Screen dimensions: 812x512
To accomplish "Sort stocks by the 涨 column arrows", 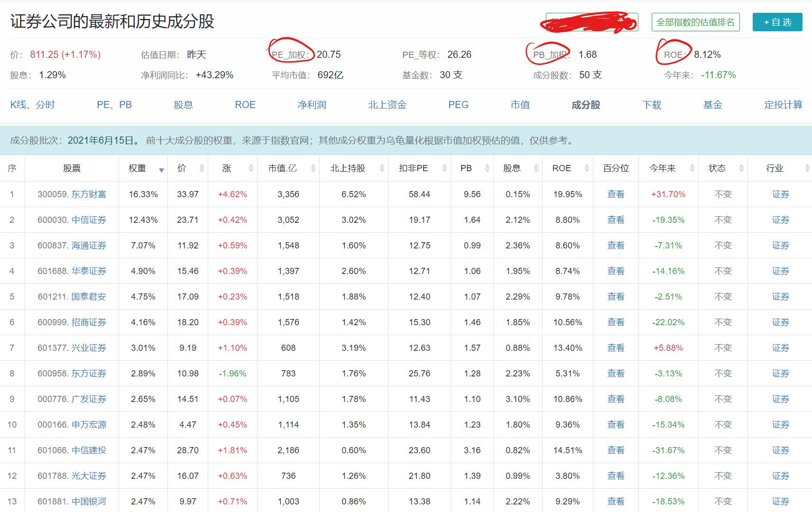I will 250,168.
